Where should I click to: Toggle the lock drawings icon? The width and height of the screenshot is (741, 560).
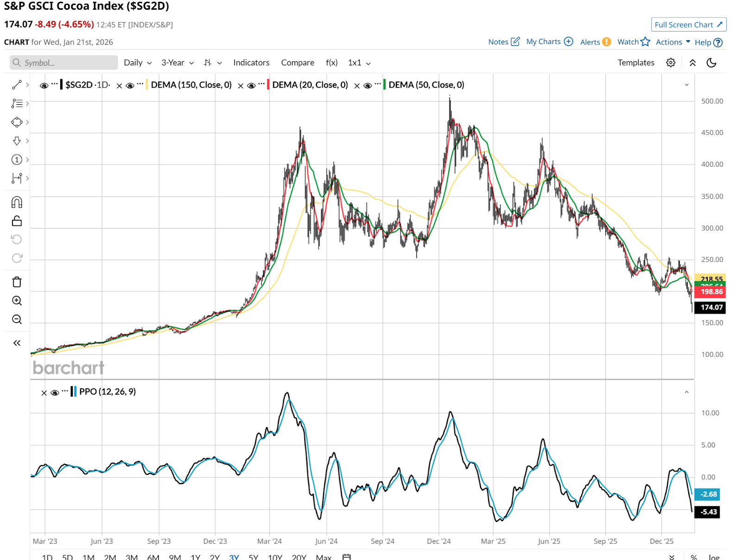click(17, 221)
